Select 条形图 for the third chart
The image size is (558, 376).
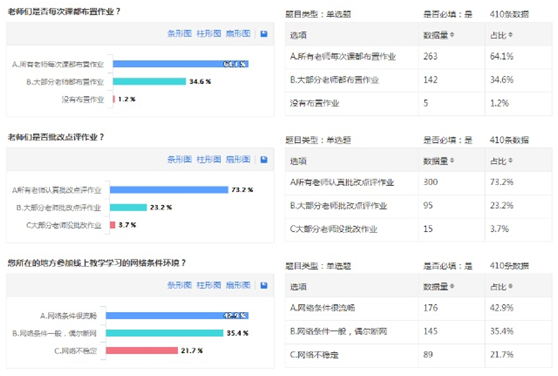179,285
